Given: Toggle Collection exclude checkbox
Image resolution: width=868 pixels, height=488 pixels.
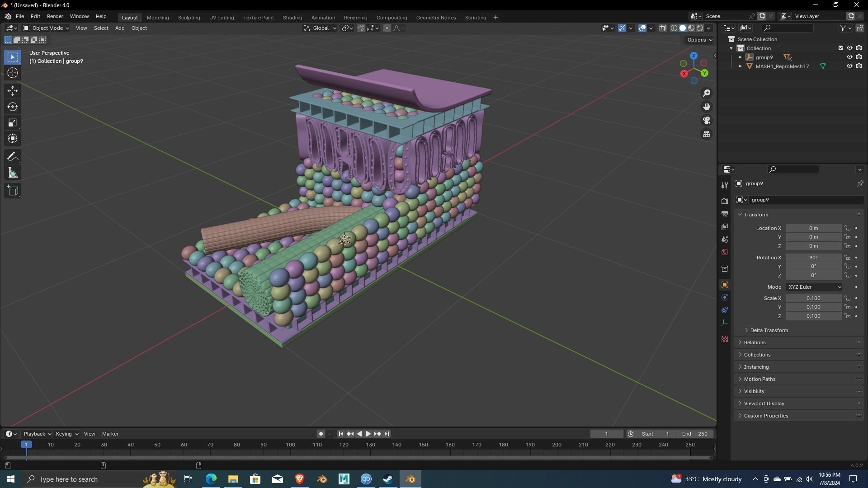Looking at the screenshot, I should tap(840, 48).
